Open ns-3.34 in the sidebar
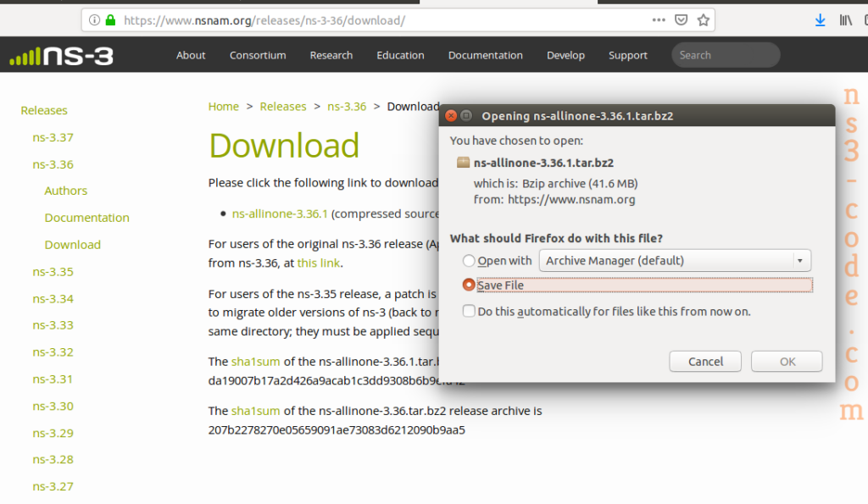 point(53,299)
